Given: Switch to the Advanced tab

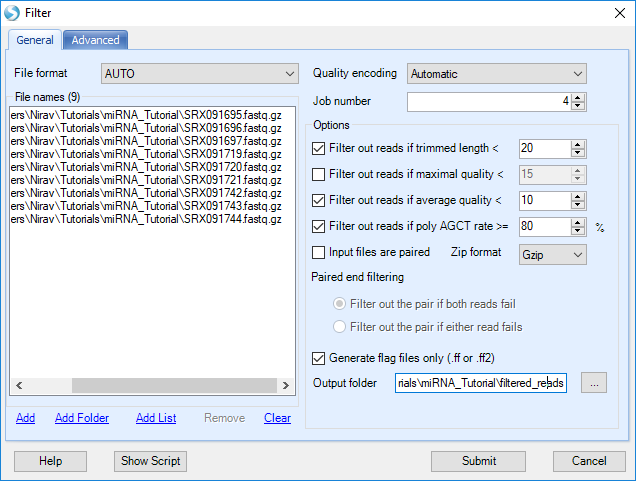Looking at the screenshot, I should click(95, 40).
